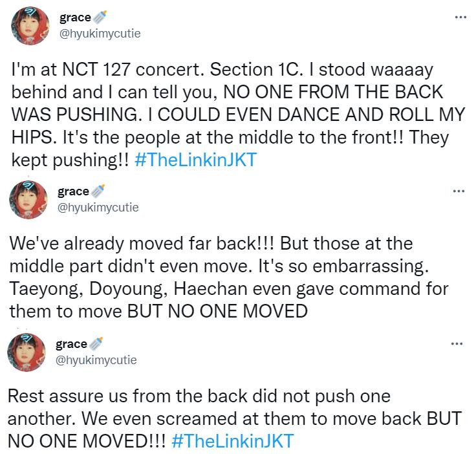The image size is (476, 454).
Task: Click @hyukimycutie handle on the "We've already moved" tweet
Action: pos(98,207)
